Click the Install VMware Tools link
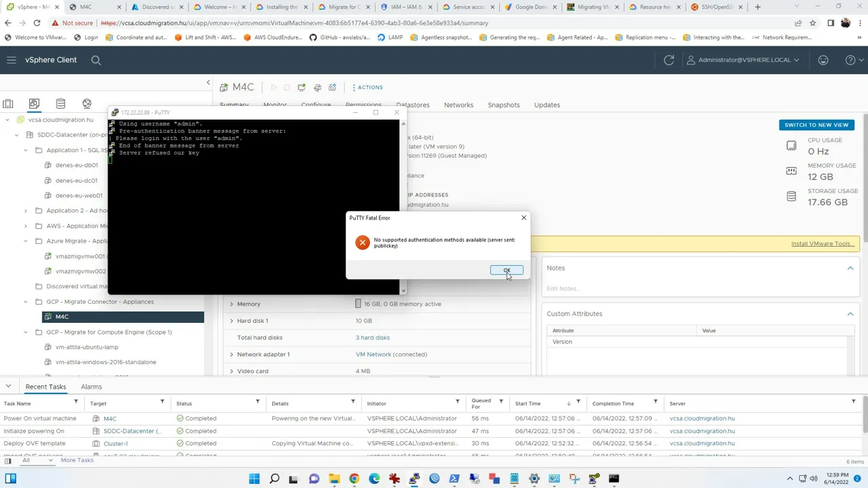This screenshot has height=488, width=868. pos(822,243)
